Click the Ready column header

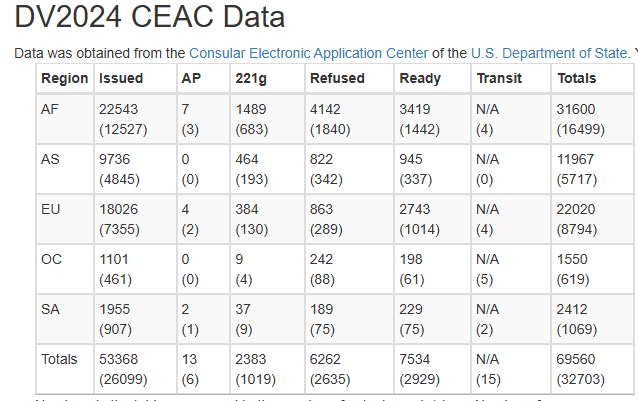(420, 78)
